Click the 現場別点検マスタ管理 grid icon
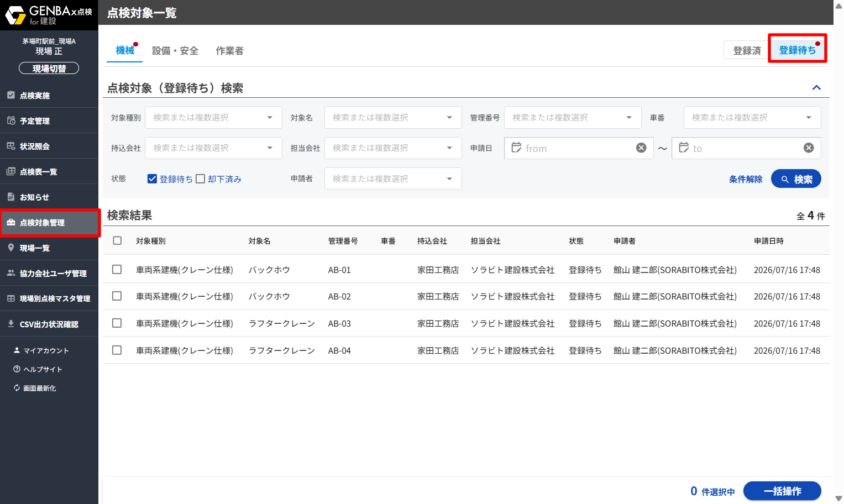Image resolution: width=844 pixels, height=504 pixels. click(11, 298)
